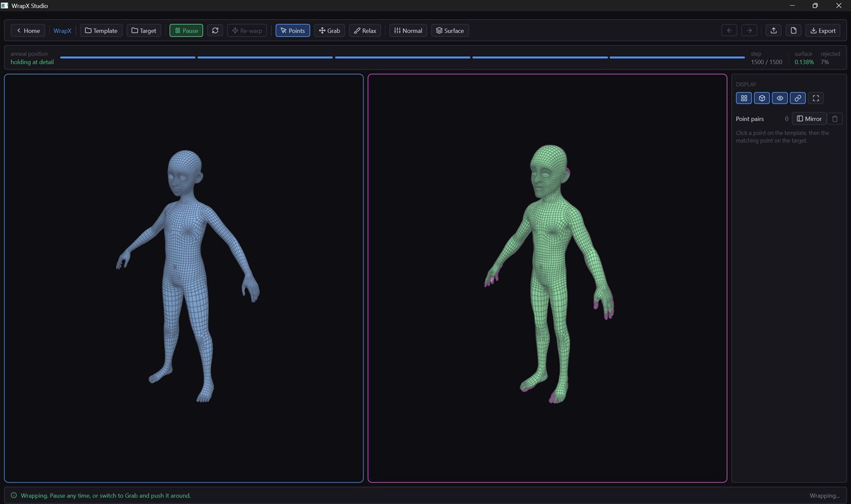Toggle the Surface layers option
This screenshot has width=851, height=504.
450,31
